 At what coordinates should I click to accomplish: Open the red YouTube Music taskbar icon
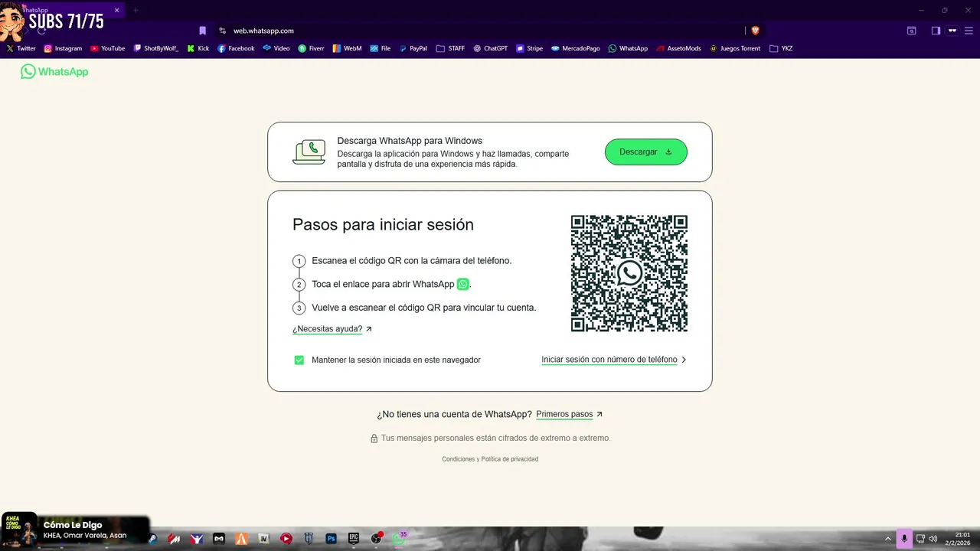pyautogui.click(x=286, y=539)
